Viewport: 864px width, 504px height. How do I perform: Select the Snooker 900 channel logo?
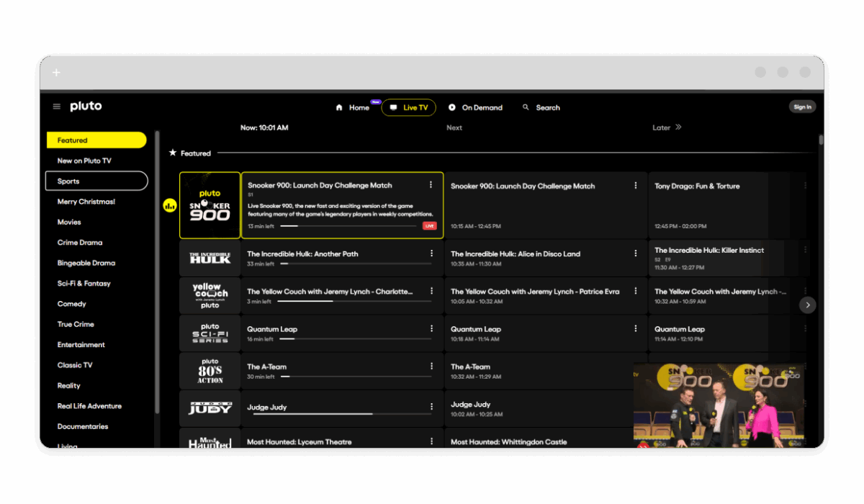tap(210, 205)
